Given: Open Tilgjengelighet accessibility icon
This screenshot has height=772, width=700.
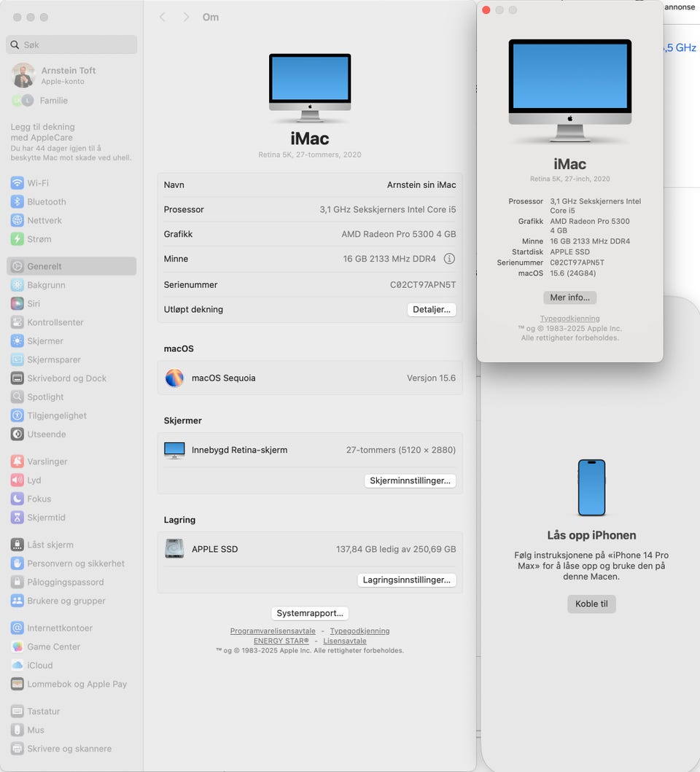Looking at the screenshot, I should tap(17, 416).
